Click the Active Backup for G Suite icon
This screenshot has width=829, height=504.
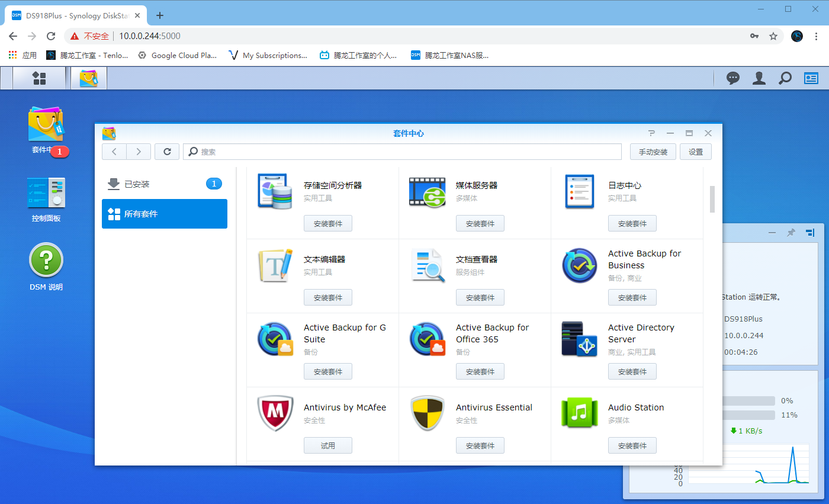pyautogui.click(x=275, y=339)
